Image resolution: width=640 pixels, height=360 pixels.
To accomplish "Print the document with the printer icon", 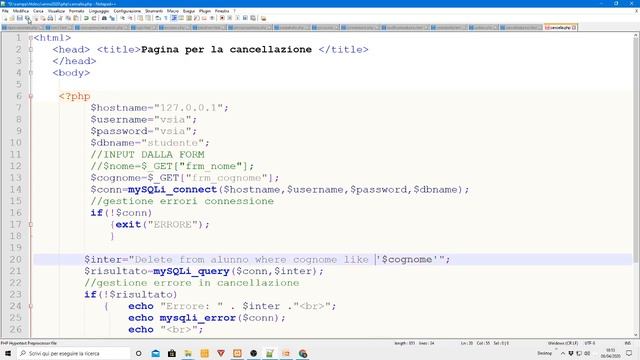I will click(x=50, y=18).
